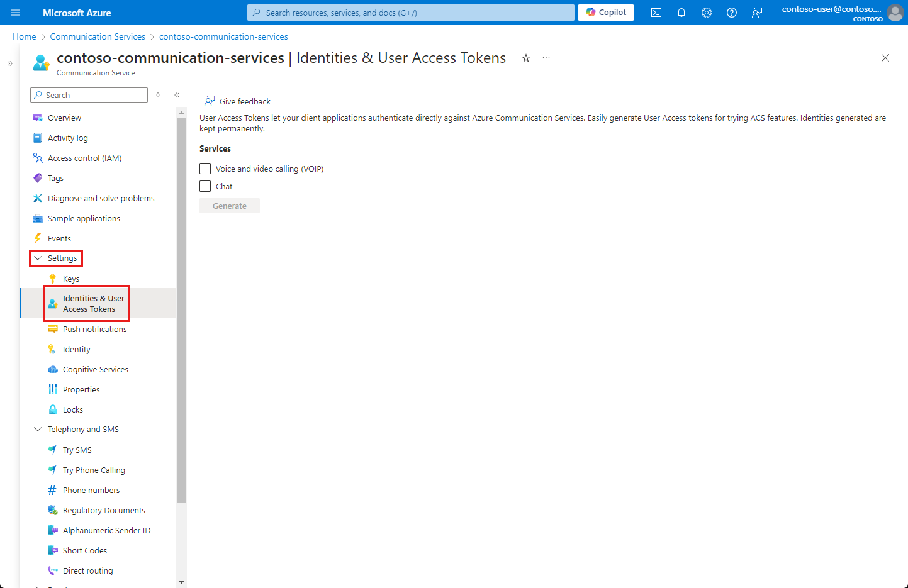The width and height of the screenshot is (908, 588).
Task: Collapse the Settings section chevron
Action: (38, 258)
